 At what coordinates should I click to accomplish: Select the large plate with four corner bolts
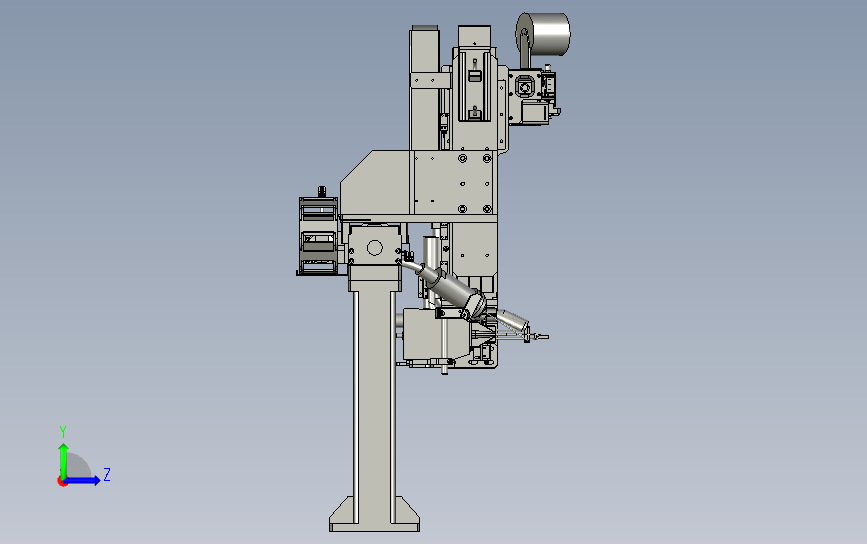[x=453, y=183]
